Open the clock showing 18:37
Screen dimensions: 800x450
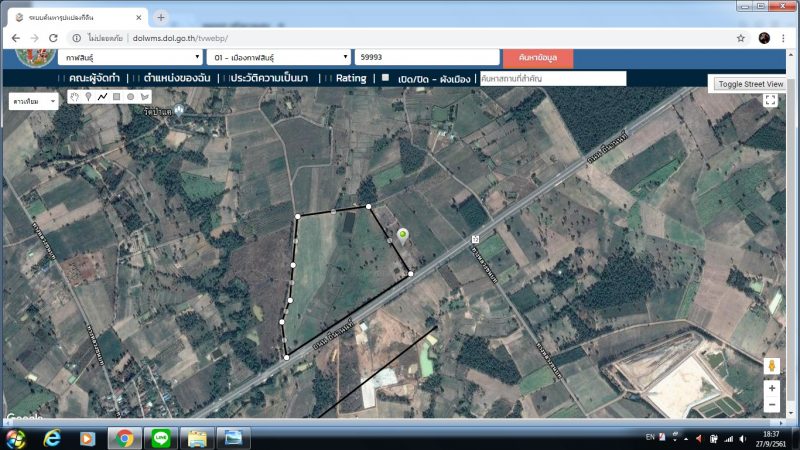[x=771, y=439]
